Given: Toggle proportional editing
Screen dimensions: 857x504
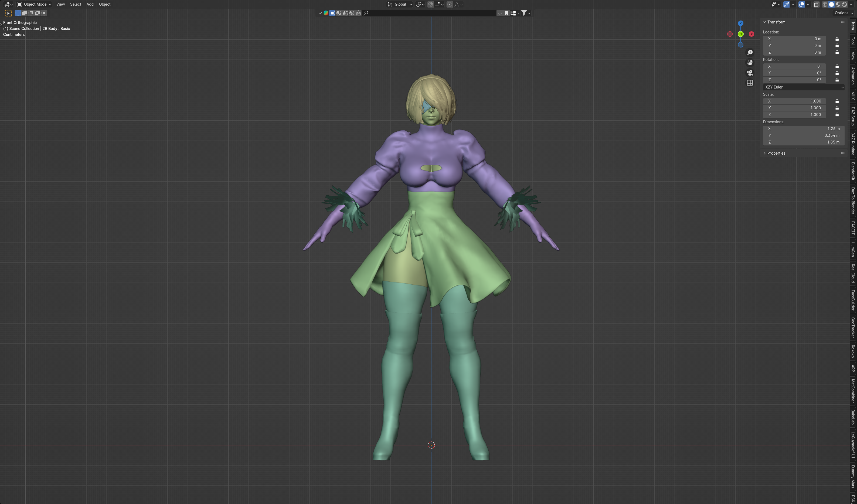Looking at the screenshot, I should (x=450, y=4).
